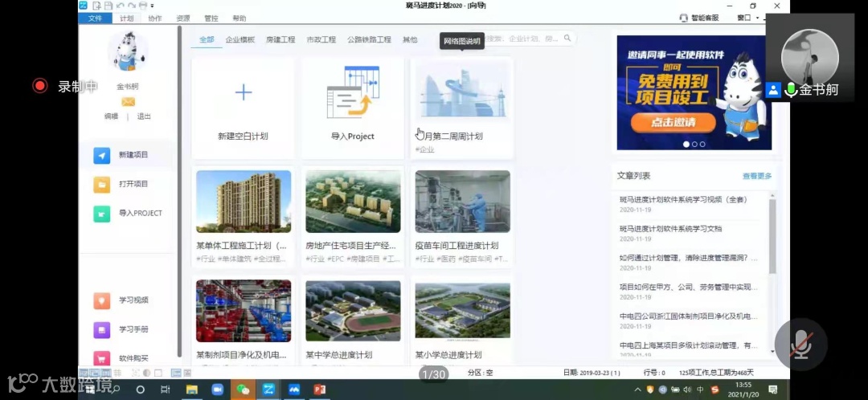Viewport: 868px width, 400px height.
Task: Open the 房地产住宅项目生产经 template thumbnail
Action: (353, 202)
